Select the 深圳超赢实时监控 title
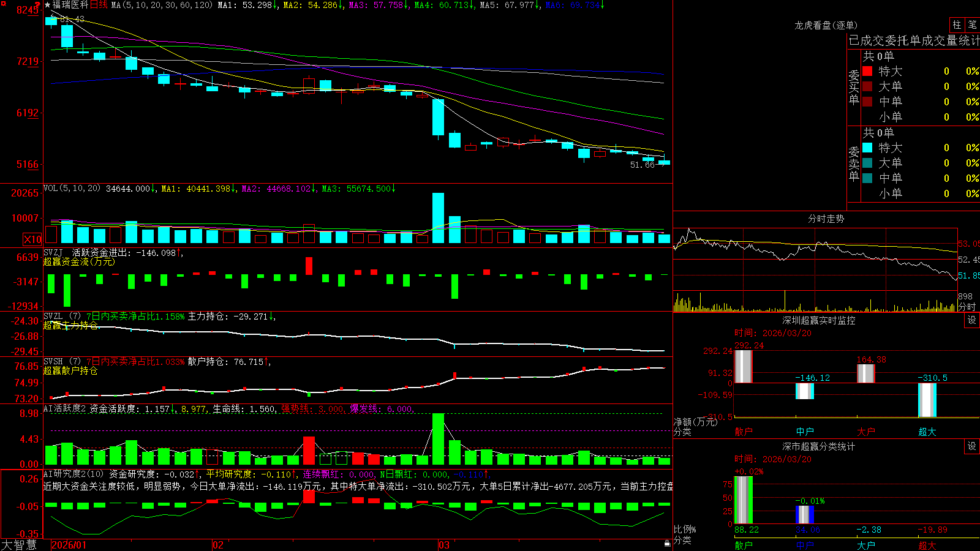The height and width of the screenshot is (551, 980). tap(818, 320)
